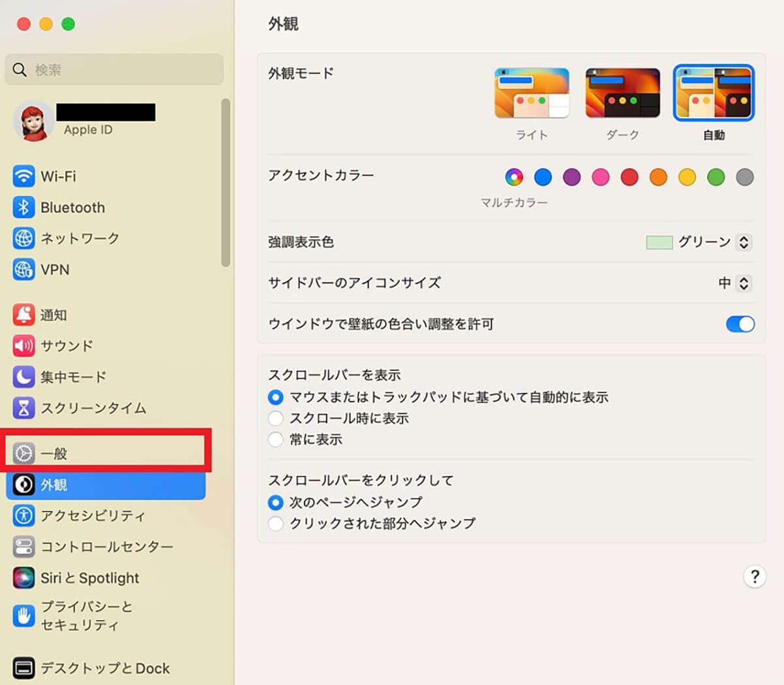Select マウスまたはトラックパッドに基づいて自動的に表示 radio
Screen dimensions: 784x685
click(x=276, y=397)
